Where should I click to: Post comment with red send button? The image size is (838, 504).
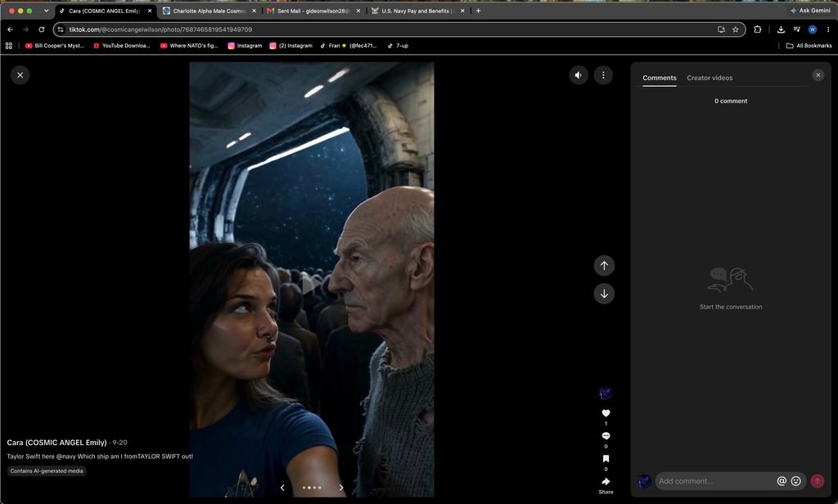(x=818, y=481)
